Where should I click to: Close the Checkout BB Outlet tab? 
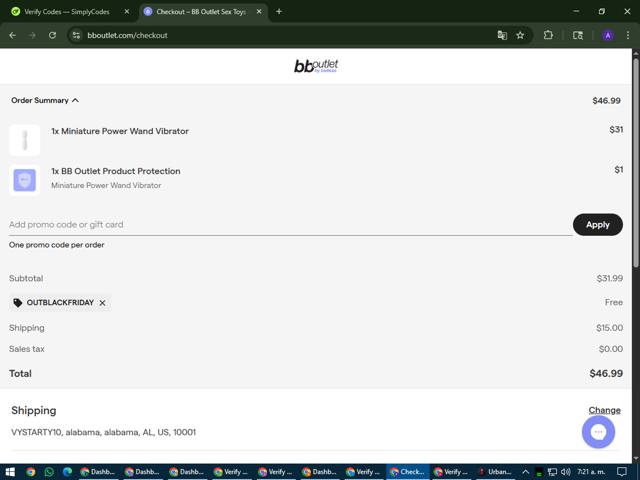[x=259, y=12]
